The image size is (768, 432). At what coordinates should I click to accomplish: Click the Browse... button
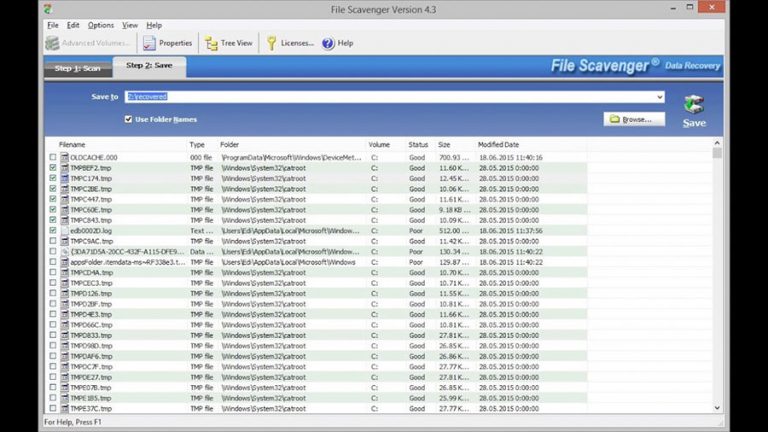coord(634,119)
